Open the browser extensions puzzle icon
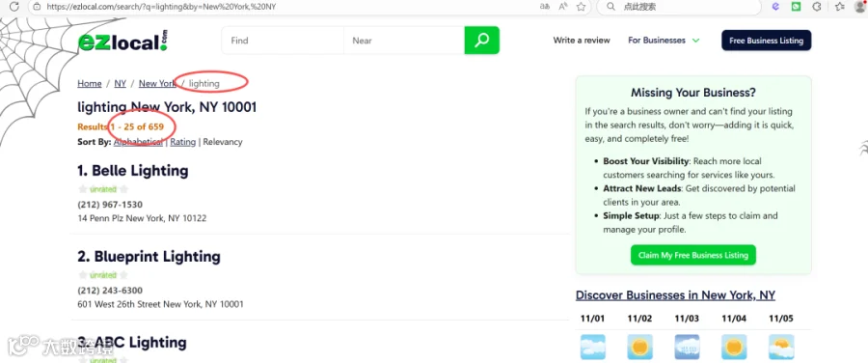The height and width of the screenshot is (363, 868). pyautogui.click(x=817, y=7)
